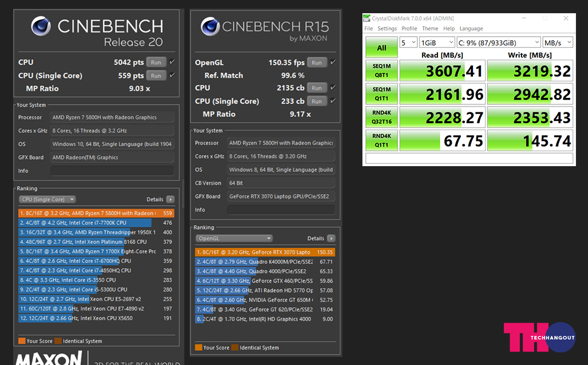Open the Theme menu in CrystalDiskMark
The height and width of the screenshot is (365, 588).
tap(430, 29)
